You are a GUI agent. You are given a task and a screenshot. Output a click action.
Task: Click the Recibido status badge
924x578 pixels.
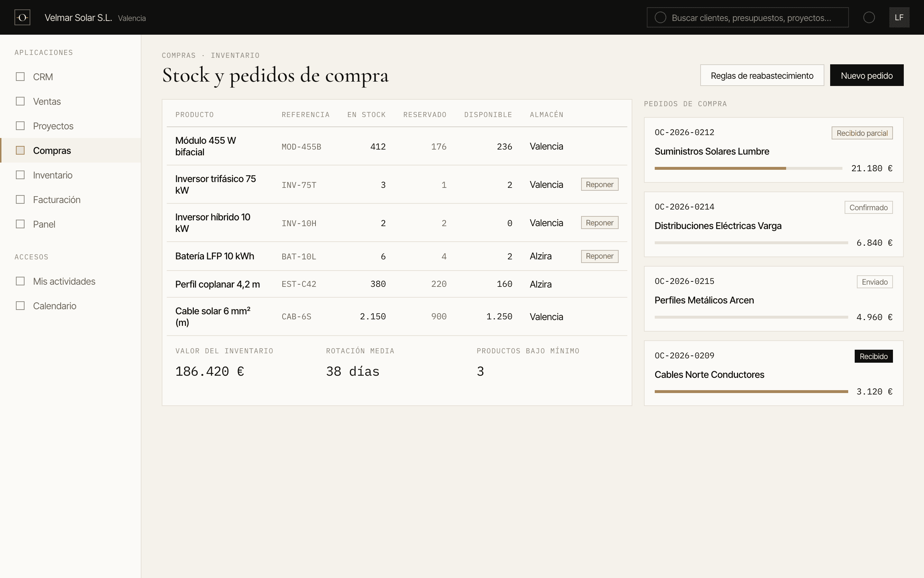[x=873, y=356]
